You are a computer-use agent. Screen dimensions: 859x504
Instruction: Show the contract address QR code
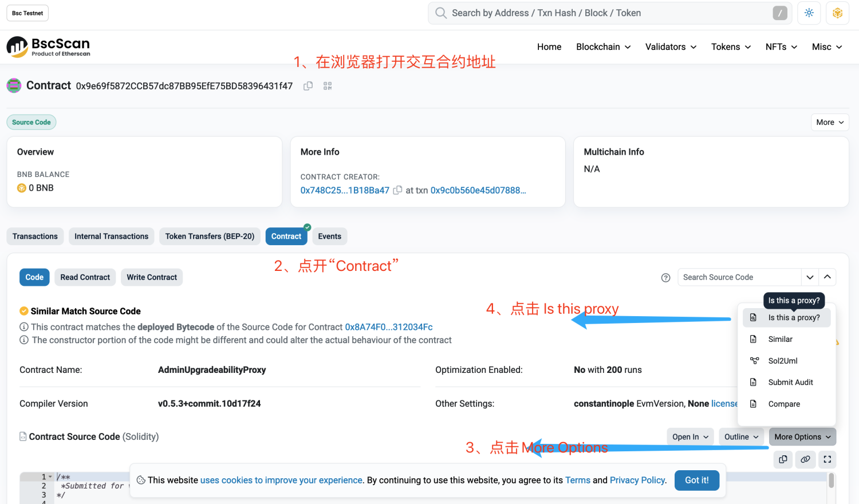coord(328,86)
